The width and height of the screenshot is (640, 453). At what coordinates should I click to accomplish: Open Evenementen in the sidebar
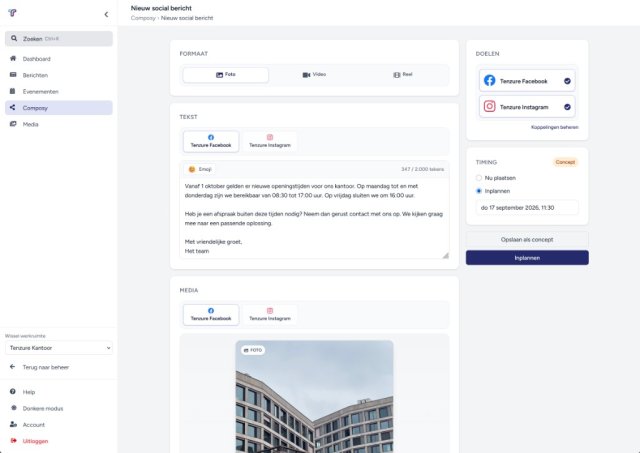(59, 91)
